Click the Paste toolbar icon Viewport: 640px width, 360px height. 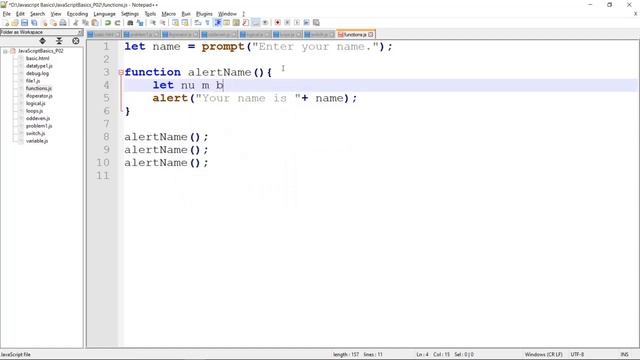[95, 23]
